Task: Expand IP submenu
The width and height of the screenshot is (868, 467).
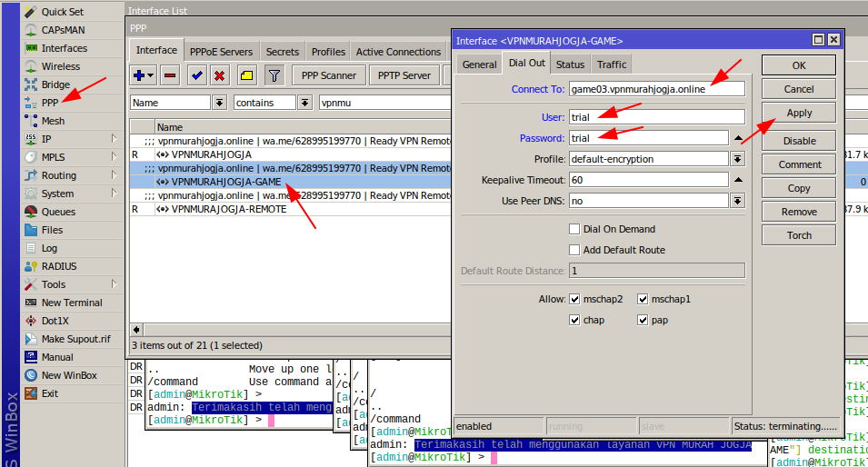Action: pyautogui.click(x=114, y=138)
